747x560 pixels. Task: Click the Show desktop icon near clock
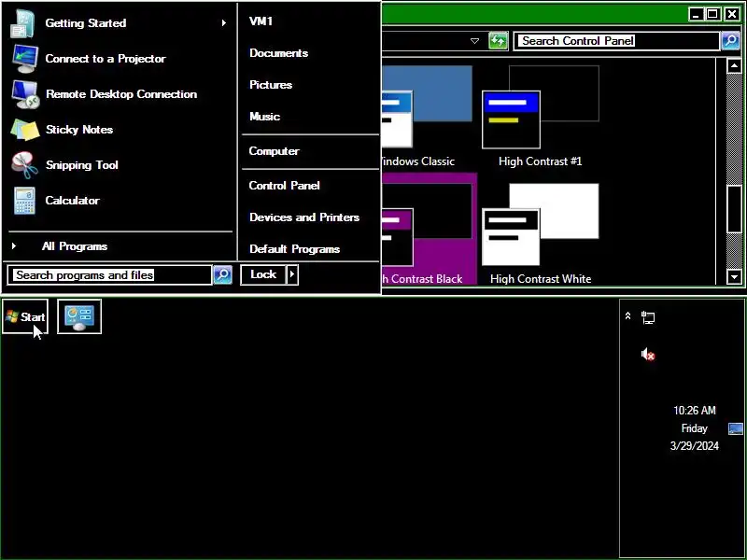(x=736, y=428)
